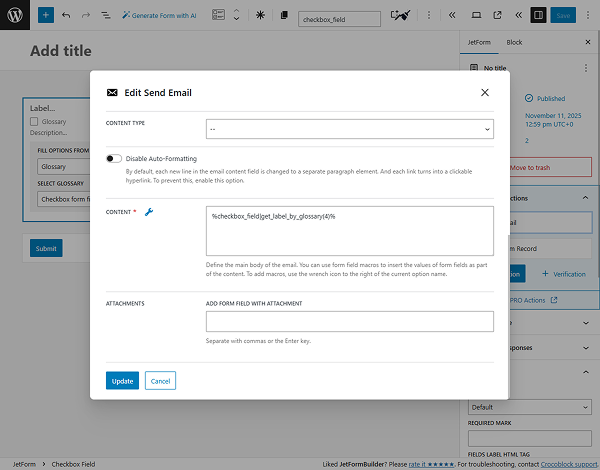Redo the last undone change
Image resolution: width=600 pixels, height=470 pixels.
tap(86, 15)
